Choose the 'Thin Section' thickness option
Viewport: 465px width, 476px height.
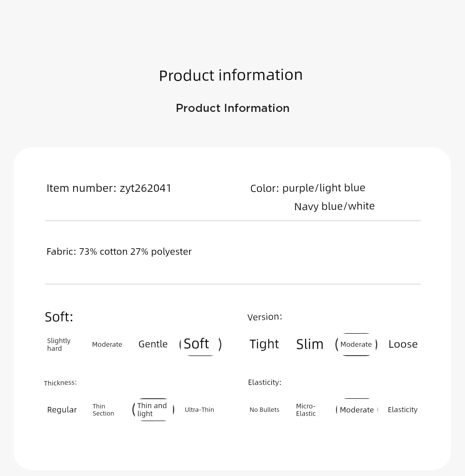[x=103, y=410]
